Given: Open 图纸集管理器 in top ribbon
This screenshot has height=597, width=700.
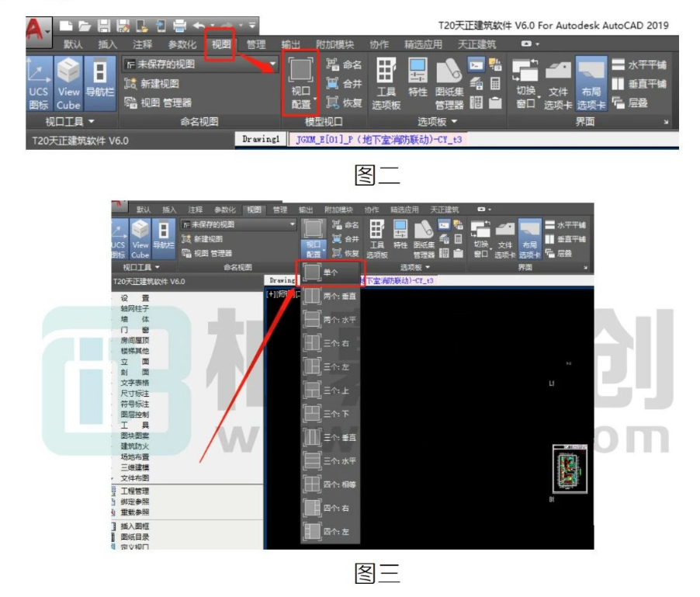Looking at the screenshot, I should [x=449, y=84].
